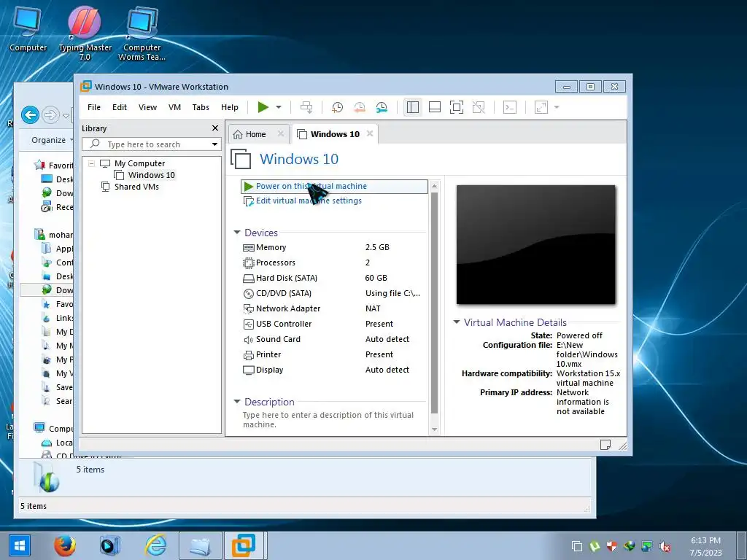The height and width of the screenshot is (560, 747).
Task: Open the snapshot manager icon
Action: click(x=382, y=107)
